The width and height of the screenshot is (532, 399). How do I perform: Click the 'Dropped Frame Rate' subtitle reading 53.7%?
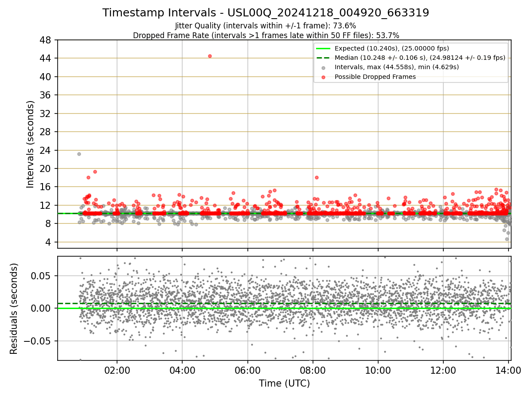(266, 35)
